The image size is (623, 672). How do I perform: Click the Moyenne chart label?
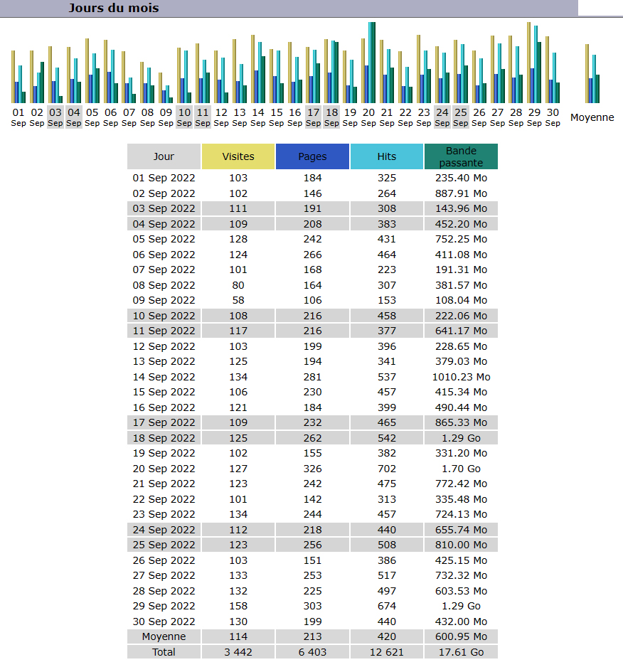pyautogui.click(x=592, y=117)
